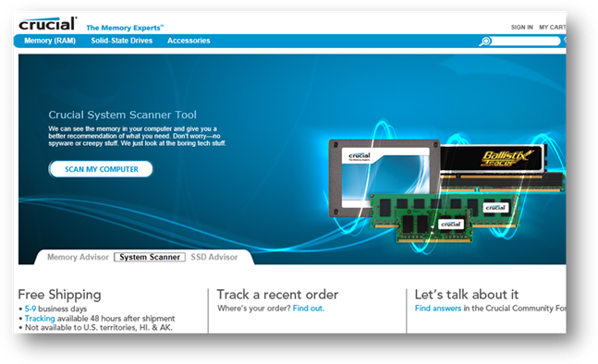Screen dimensions: 598x364
Task: Open the Find answers link
Action: click(x=438, y=308)
